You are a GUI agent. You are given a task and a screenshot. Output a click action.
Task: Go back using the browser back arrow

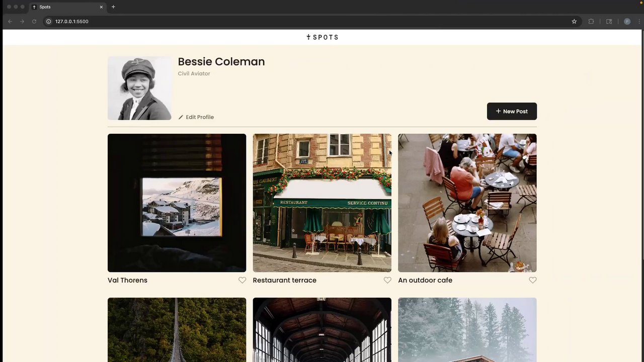coord(10,22)
